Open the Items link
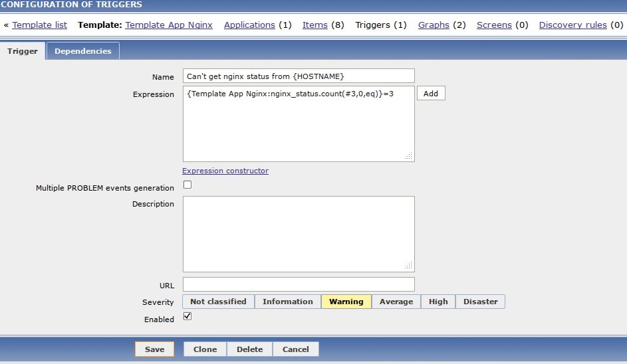The image size is (627, 364). tap(314, 25)
